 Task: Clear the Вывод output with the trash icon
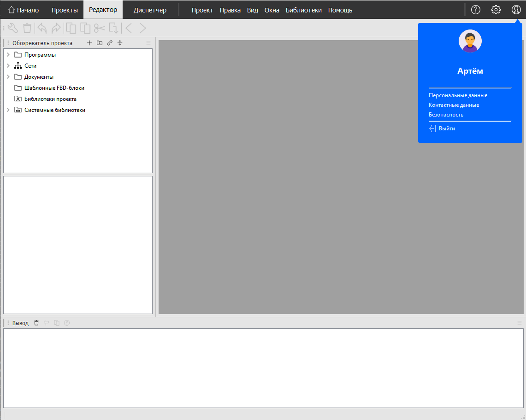(x=36, y=322)
